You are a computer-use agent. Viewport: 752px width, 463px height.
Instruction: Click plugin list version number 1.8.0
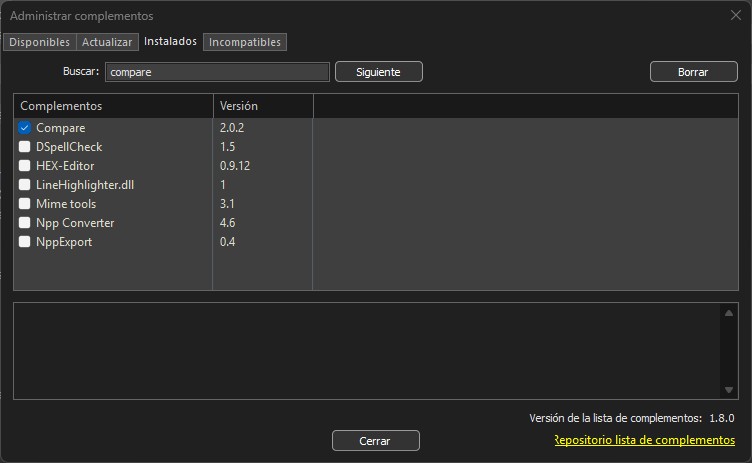click(722, 418)
